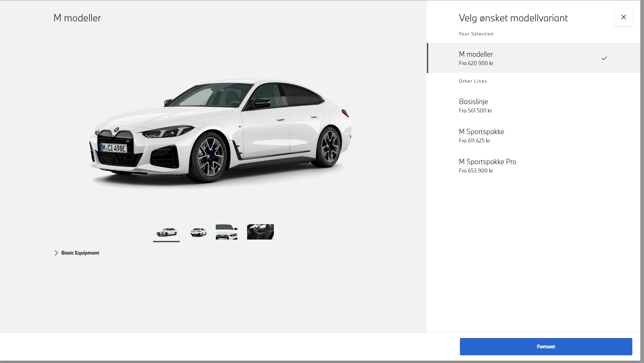Select the Basislinje model line
This screenshot has width=644, height=363.
pos(534,105)
